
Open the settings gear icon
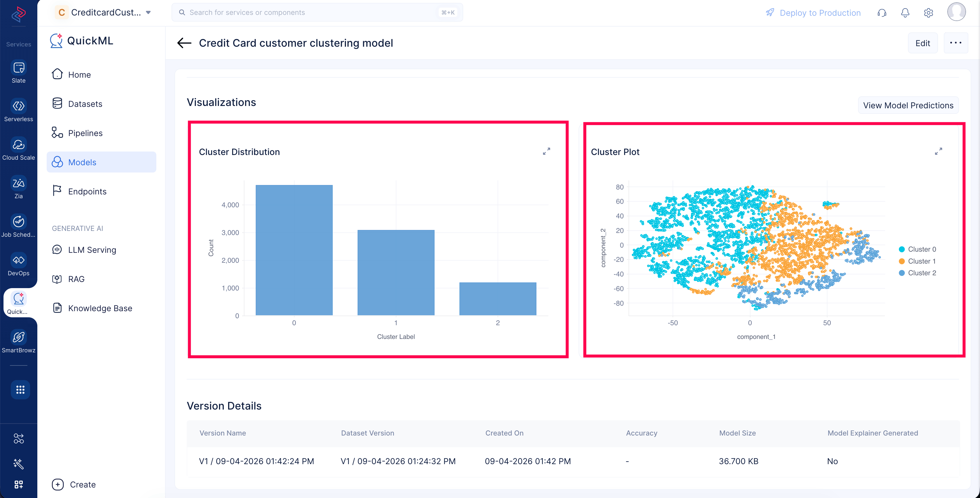pyautogui.click(x=928, y=13)
